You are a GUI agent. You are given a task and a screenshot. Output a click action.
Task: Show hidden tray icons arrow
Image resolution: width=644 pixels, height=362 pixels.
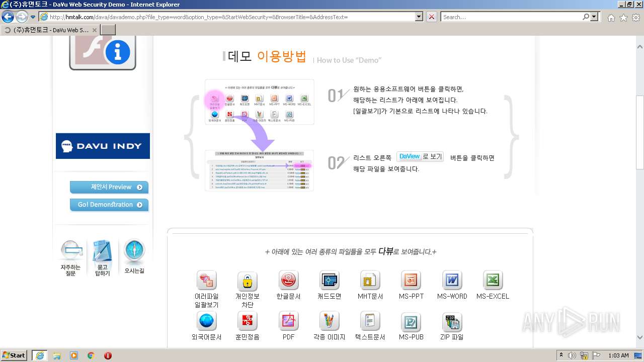point(561,355)
